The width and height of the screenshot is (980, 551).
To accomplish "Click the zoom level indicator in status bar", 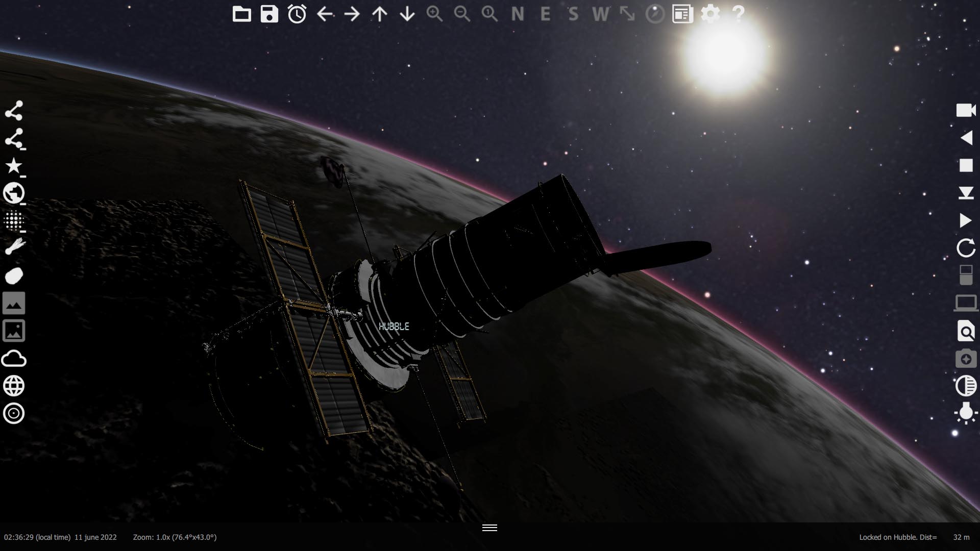I will (x=175, y=537).
